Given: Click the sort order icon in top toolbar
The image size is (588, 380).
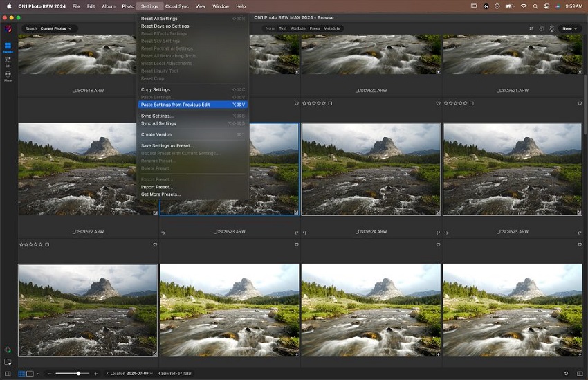Looking at the screenshot, I should coord(531,28).
